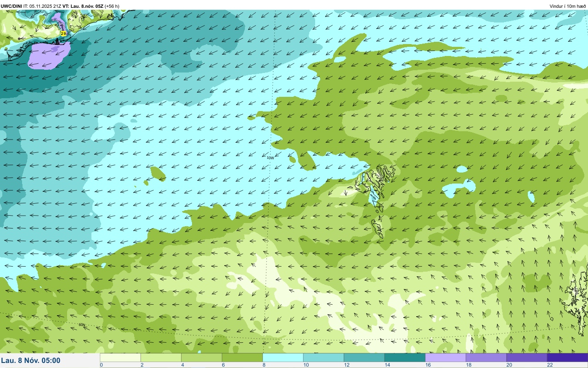
Task: Click the legend value '8'
Action: point(264,365)
